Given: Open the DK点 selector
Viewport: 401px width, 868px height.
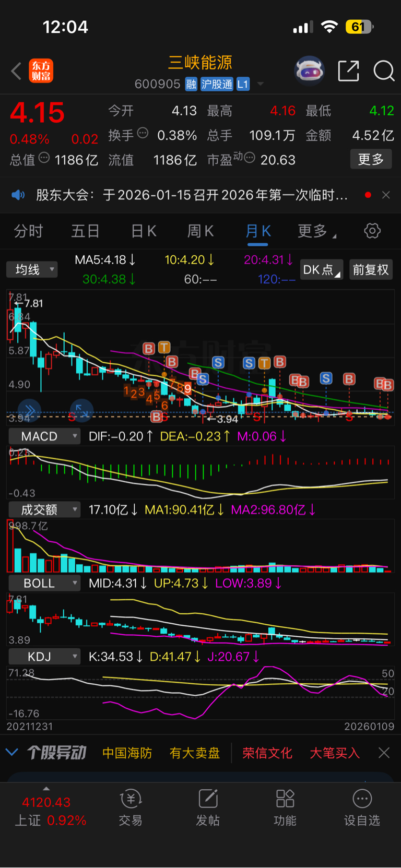Looking at the screenshot, I should (x=322, y=269).
